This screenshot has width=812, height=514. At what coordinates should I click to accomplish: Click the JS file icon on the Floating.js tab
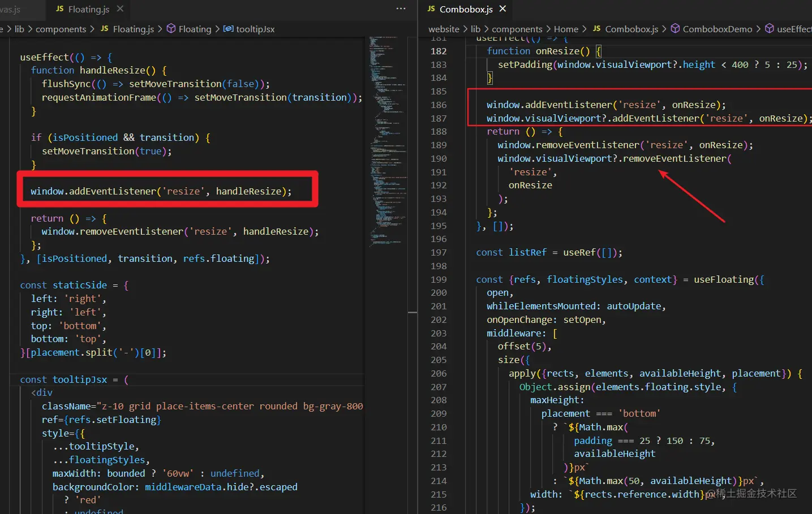(60, 9)
